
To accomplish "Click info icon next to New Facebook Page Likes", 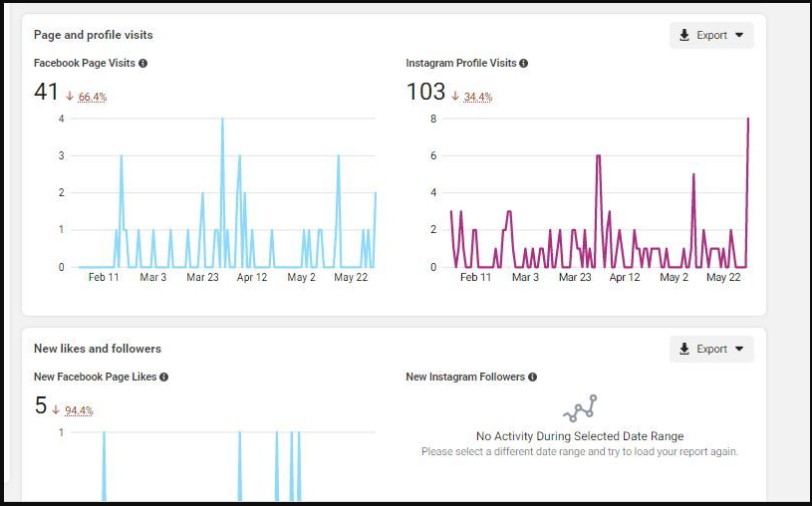I will (x=163, y=378).
